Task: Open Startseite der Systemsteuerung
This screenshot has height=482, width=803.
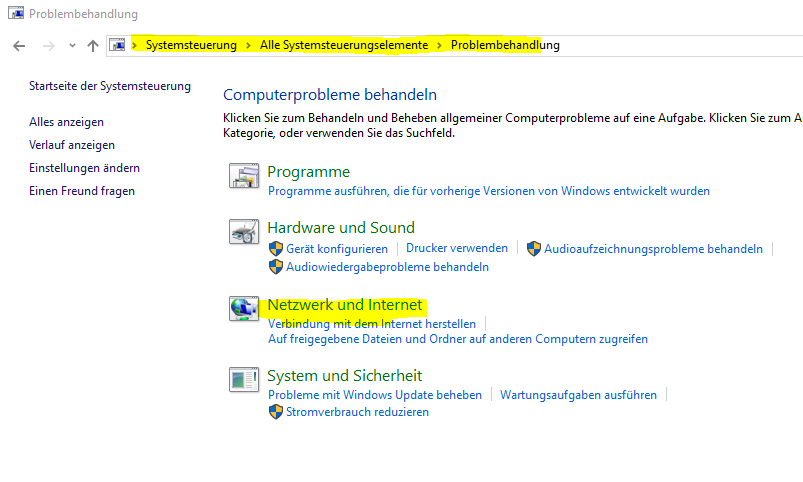Action: click(110, 86)
